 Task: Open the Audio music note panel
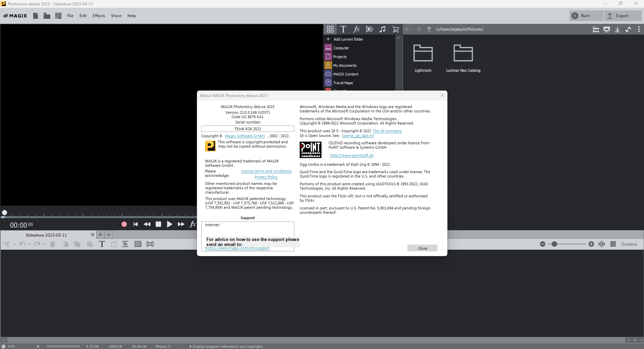383,29
